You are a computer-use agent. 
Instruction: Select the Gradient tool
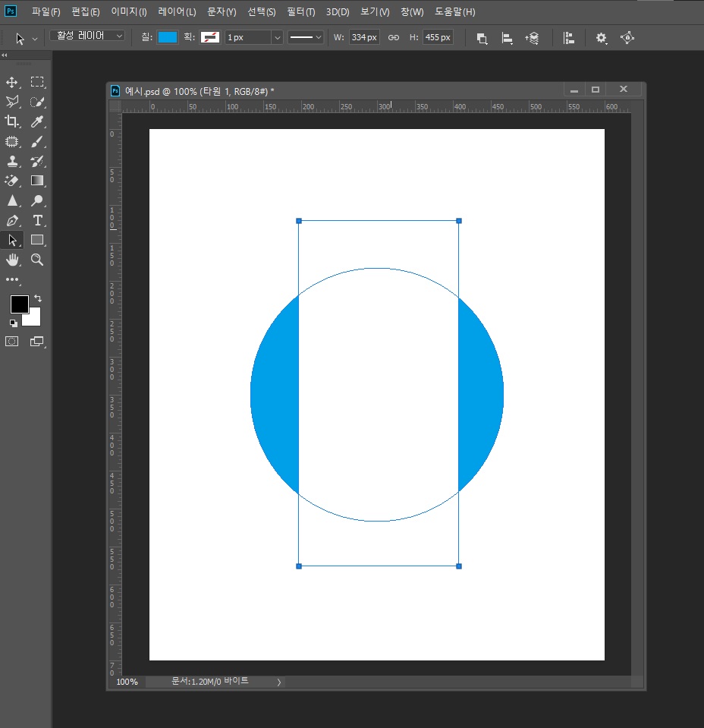point(37,181)
